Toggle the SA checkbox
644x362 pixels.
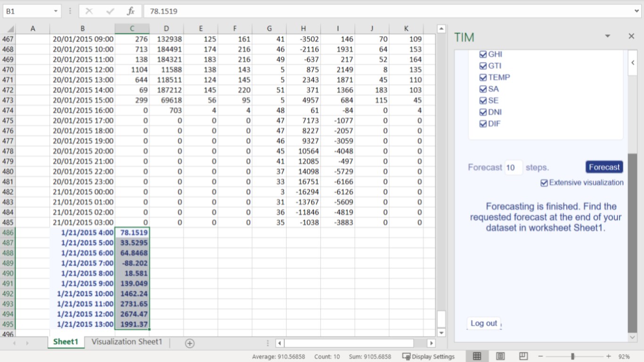point(483,89)
